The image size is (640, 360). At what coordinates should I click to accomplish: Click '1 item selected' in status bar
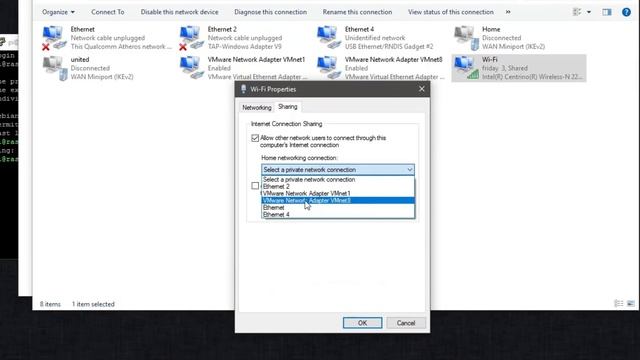[x=93, y=304]
